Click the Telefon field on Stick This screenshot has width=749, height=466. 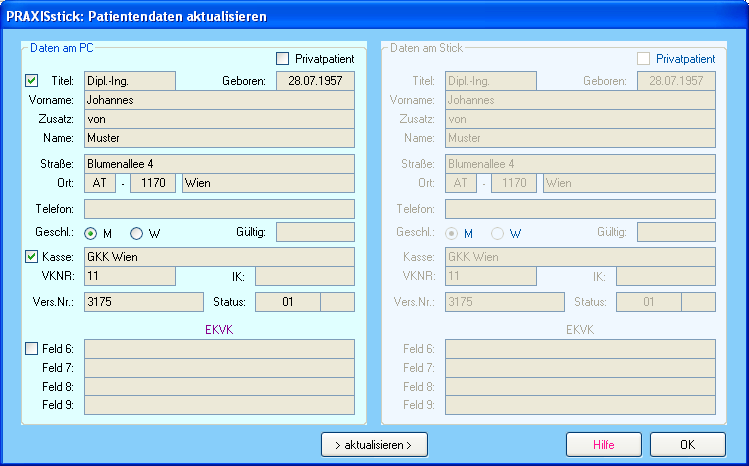pyautogui.click(x=580, y=209)
